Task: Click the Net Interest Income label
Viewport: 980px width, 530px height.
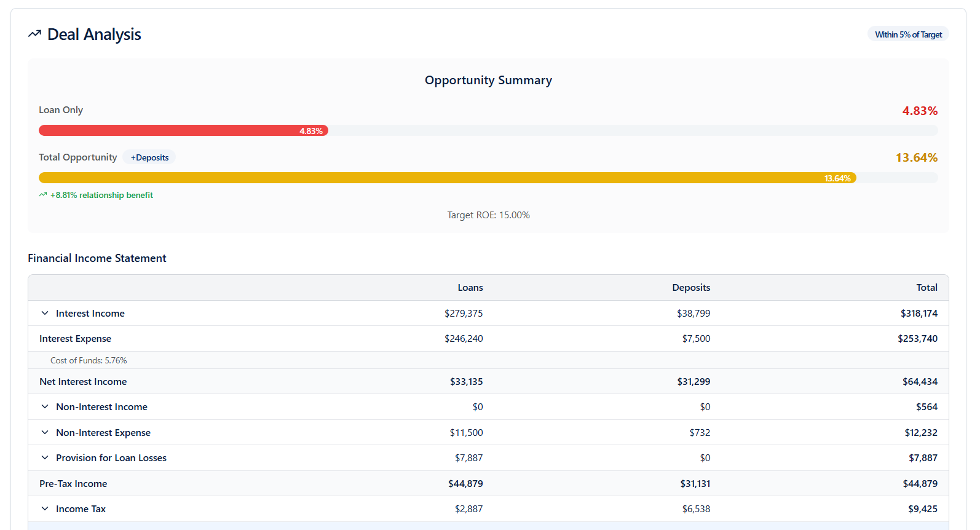Action: click(83, 382)
